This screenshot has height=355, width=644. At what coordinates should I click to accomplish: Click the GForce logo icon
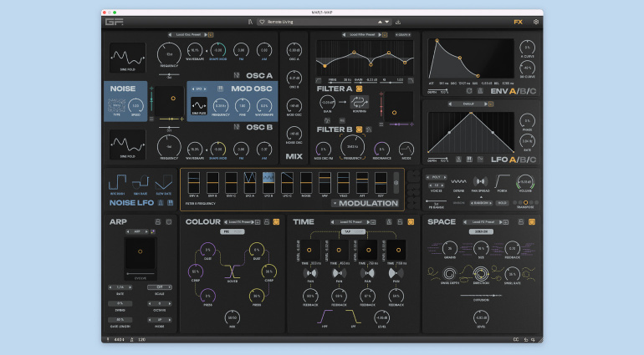114,22
